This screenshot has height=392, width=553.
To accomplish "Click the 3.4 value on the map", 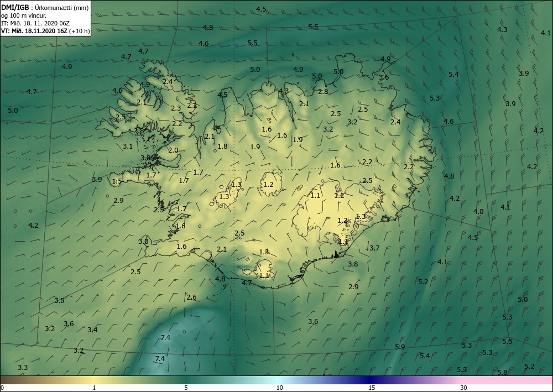I will pyautogui.click(x=92, y=330).
